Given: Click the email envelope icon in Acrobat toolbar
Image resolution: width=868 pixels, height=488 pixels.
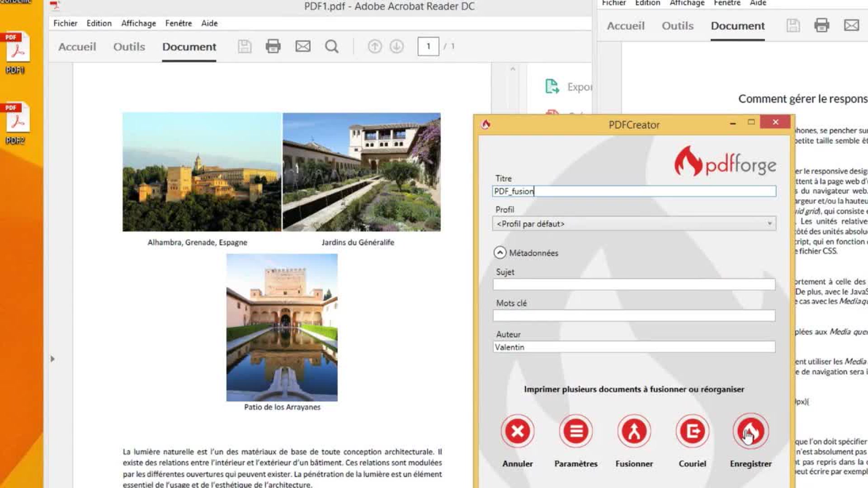Looking at the screenshot, I should pos(303,46).
